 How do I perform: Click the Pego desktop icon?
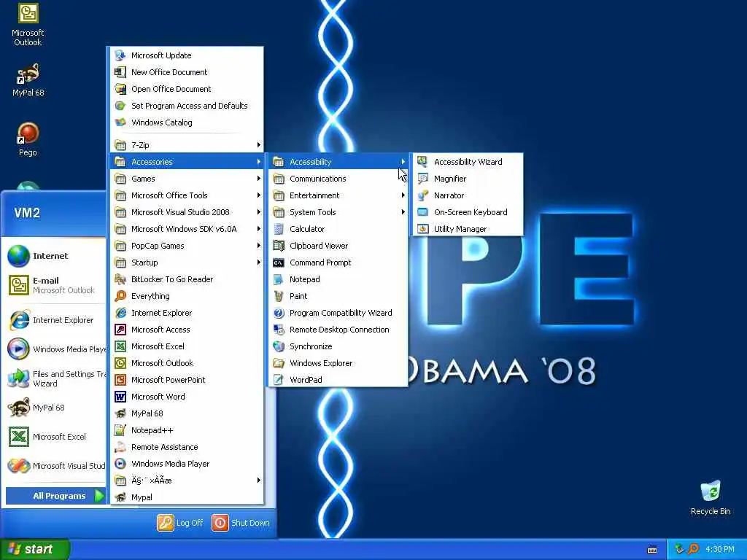coord(28,139)
